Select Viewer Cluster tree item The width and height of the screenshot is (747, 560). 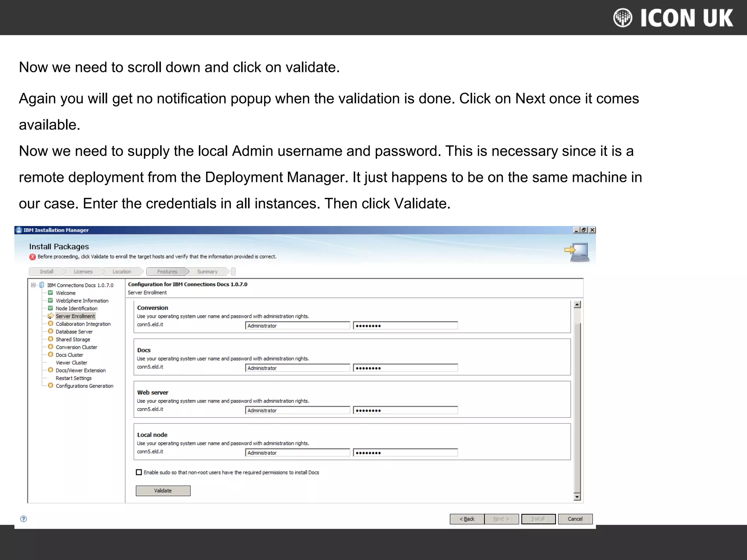pos(71,363)
